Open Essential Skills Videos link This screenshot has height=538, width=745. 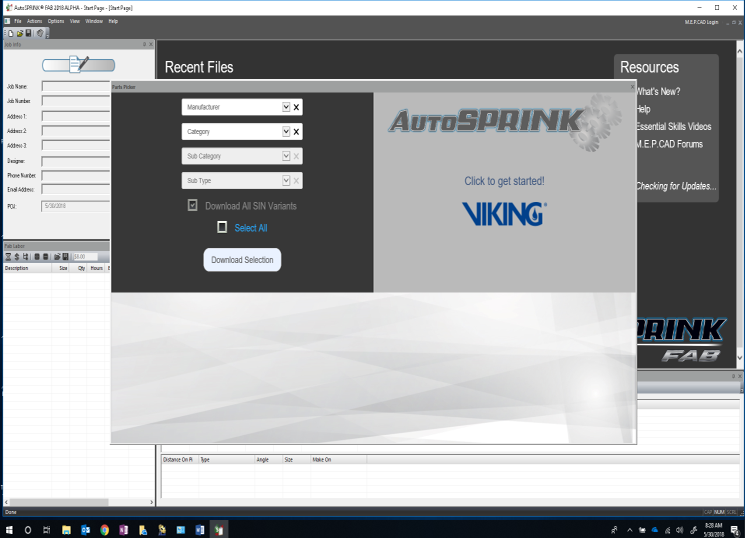click(674, 126)
